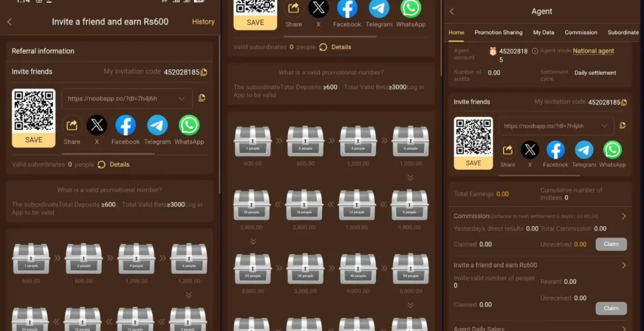Tap the 20 people chest on the middle screen
Screen dimensions: 644x331
(x=252, y=205)
